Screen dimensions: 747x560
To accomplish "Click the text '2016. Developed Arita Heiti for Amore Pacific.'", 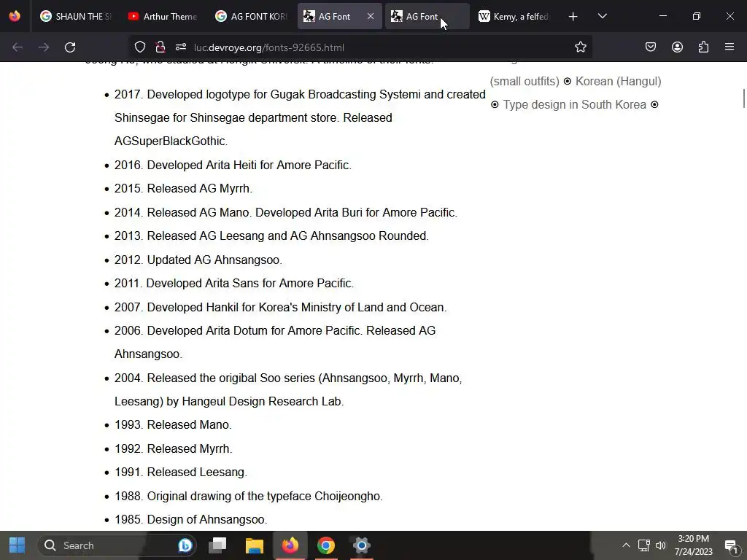I will pyautogui.click(x=233, y=166).
